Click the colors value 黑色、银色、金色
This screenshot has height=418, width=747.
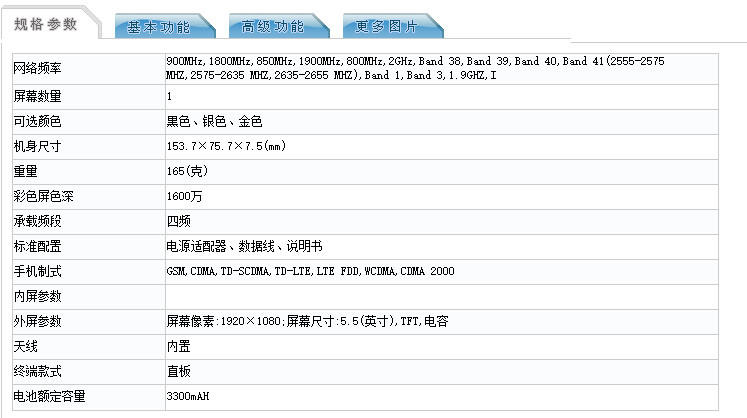[214, 122]
